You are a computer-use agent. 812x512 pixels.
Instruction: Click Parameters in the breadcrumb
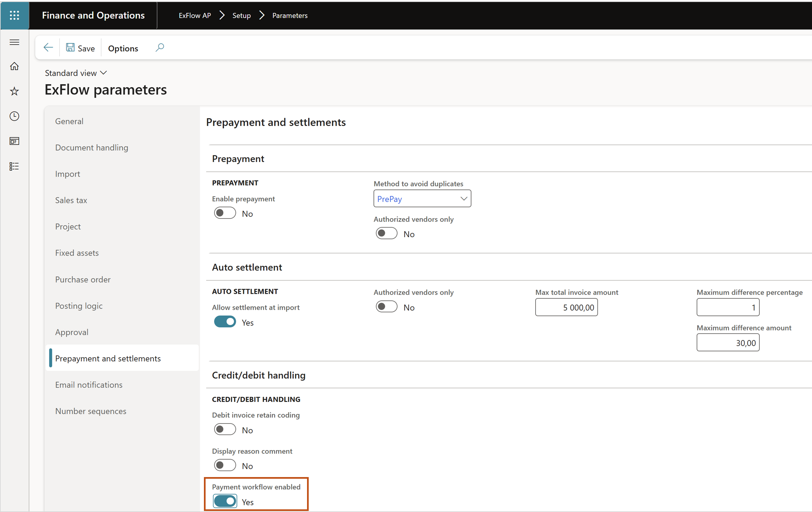pyautogui.click(x=290, y=16)
